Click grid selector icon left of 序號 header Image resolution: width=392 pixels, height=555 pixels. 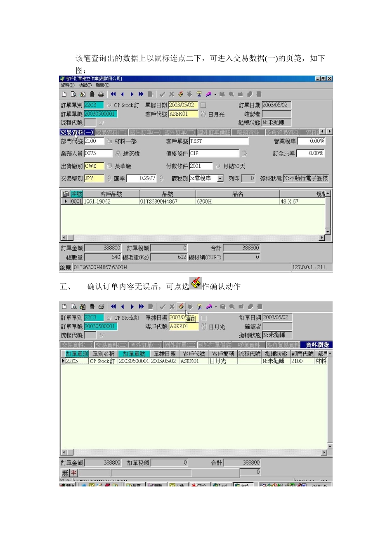point(66,194)
